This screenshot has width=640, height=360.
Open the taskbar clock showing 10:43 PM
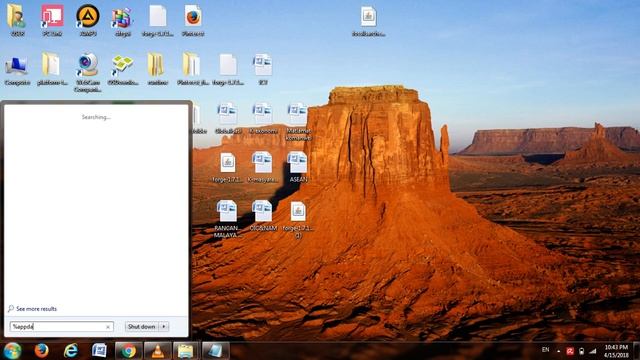pyautogui.click(x=616, y=351)
